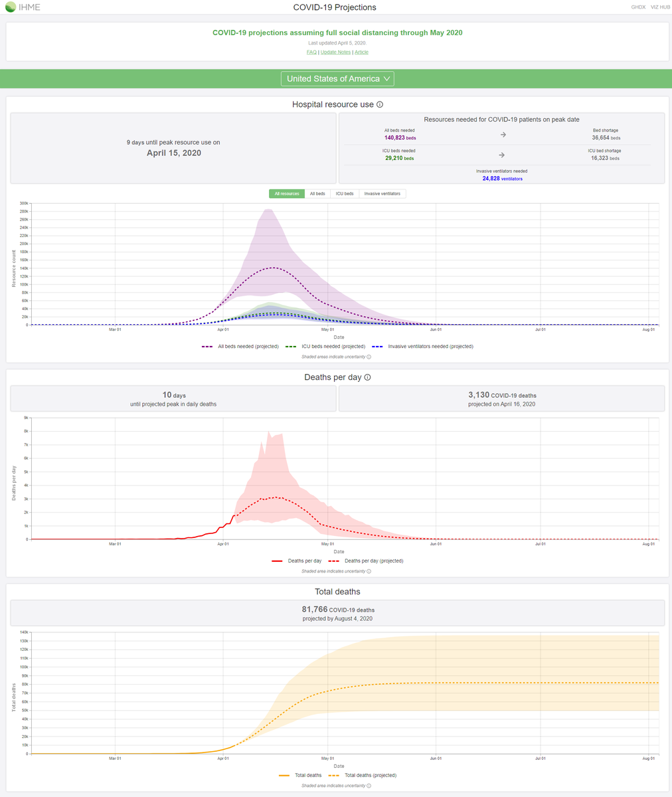
Task: Go to VIZ HUB in the header
Action: (x=659, y=7)
